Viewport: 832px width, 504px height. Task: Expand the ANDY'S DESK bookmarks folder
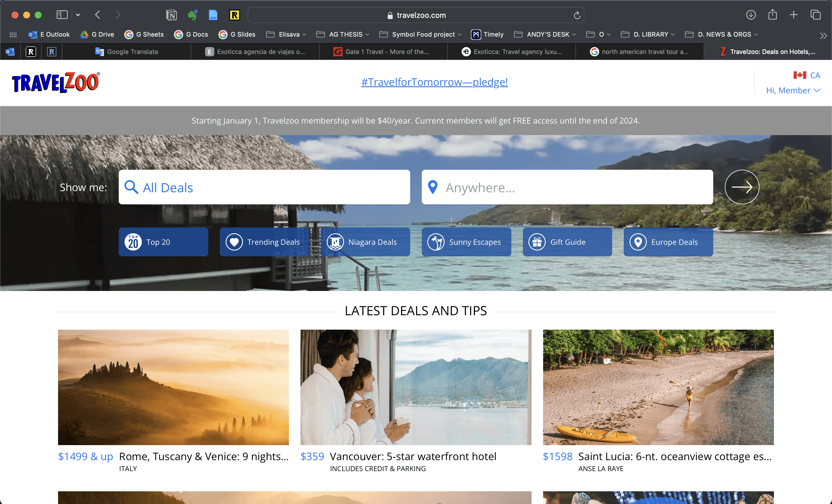point(545,34)
